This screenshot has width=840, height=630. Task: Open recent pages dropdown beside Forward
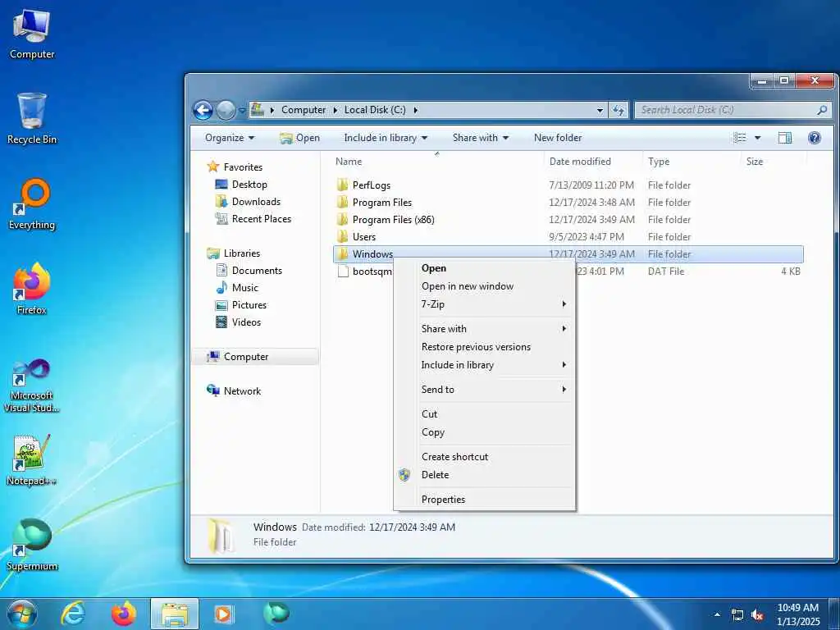click(242, 111)
